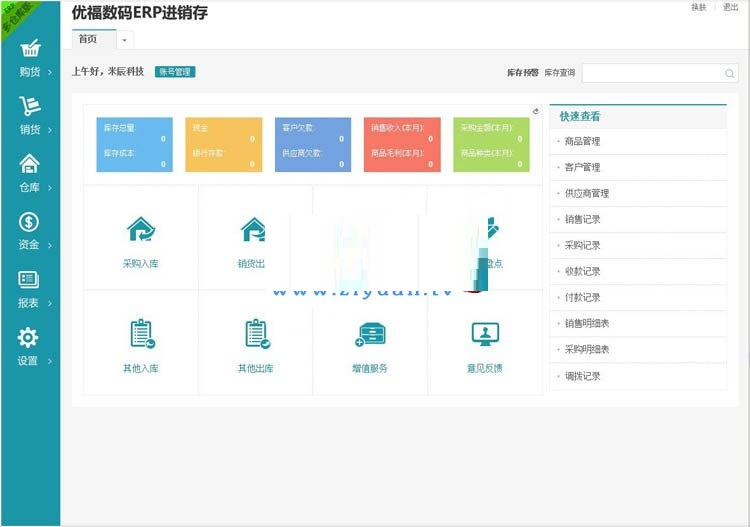Open 商品管理 in quick view list
750x527 pixels.
click(581, 141)
